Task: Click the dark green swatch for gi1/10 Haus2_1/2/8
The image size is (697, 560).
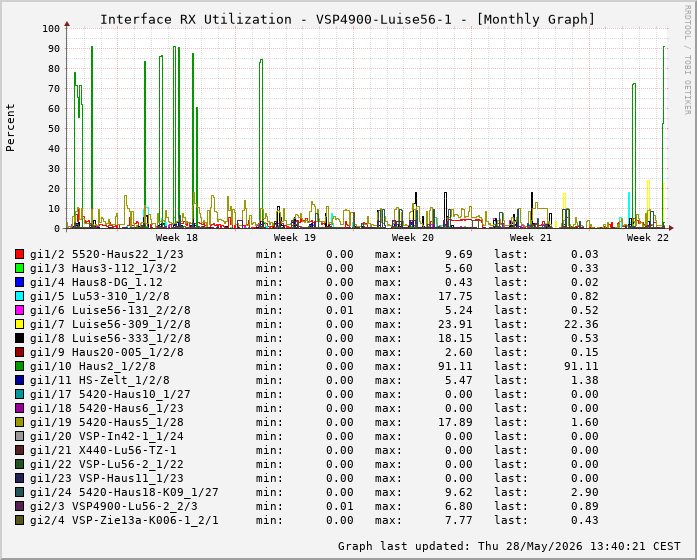Action: (x=19, y=366)
